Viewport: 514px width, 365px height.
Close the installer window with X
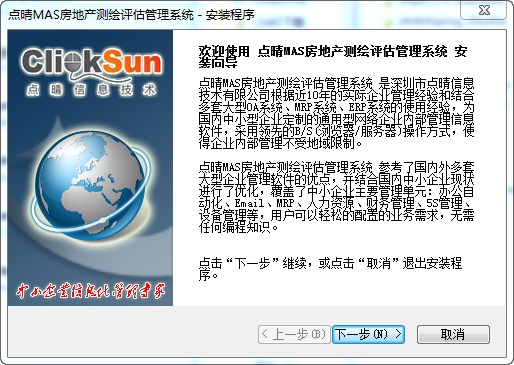(484, 10)
